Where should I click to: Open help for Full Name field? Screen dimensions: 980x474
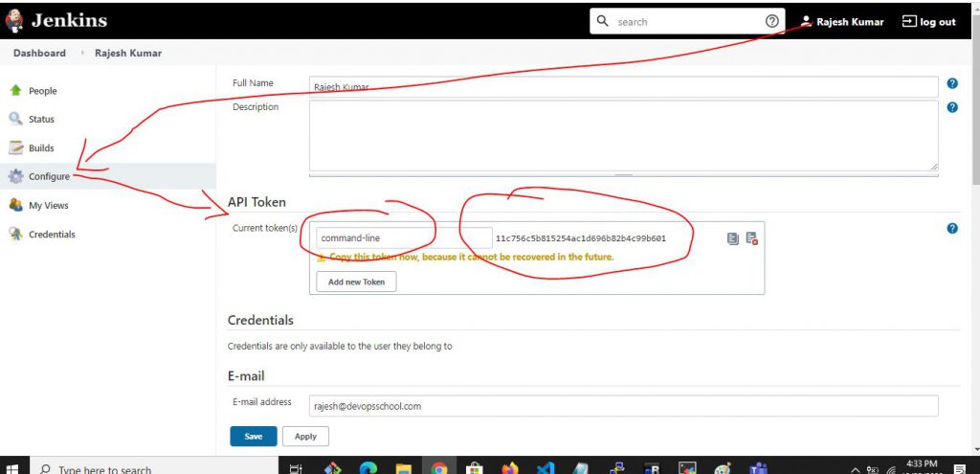(952, 84)
